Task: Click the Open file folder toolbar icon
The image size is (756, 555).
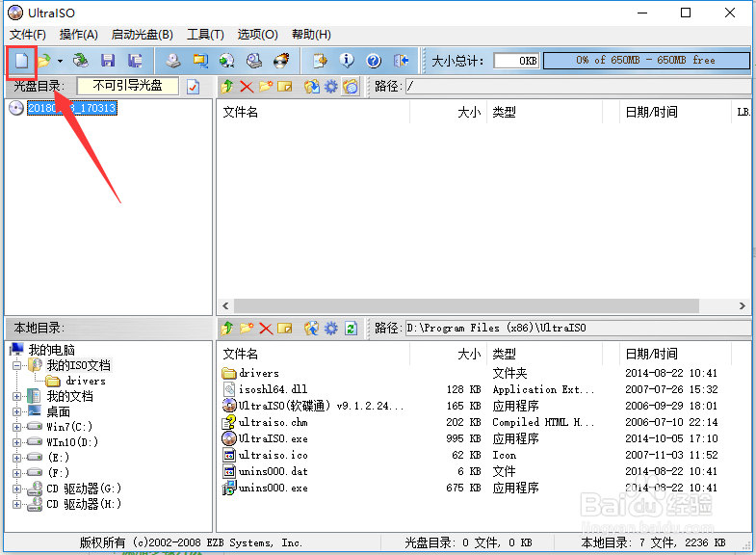Action: pyautogui.click(x=44, y=61)
